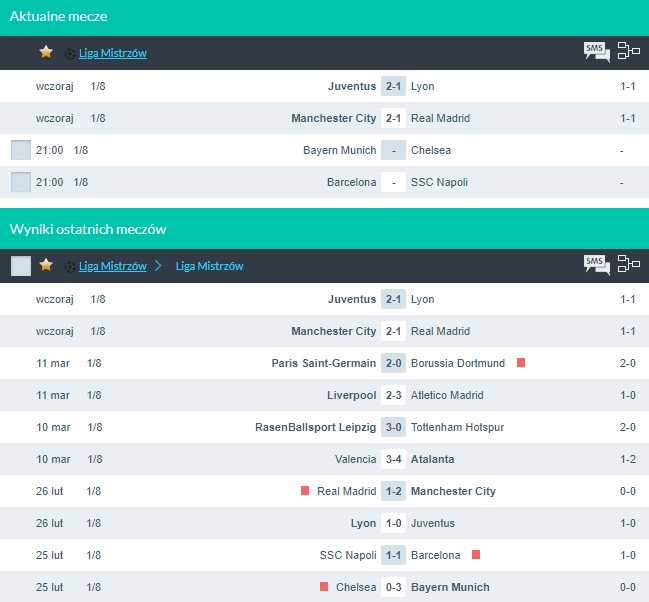This screenshot has width=649, height=602.
Task: Click red card marker next to Borussia Dortmund
Action: 521,363
